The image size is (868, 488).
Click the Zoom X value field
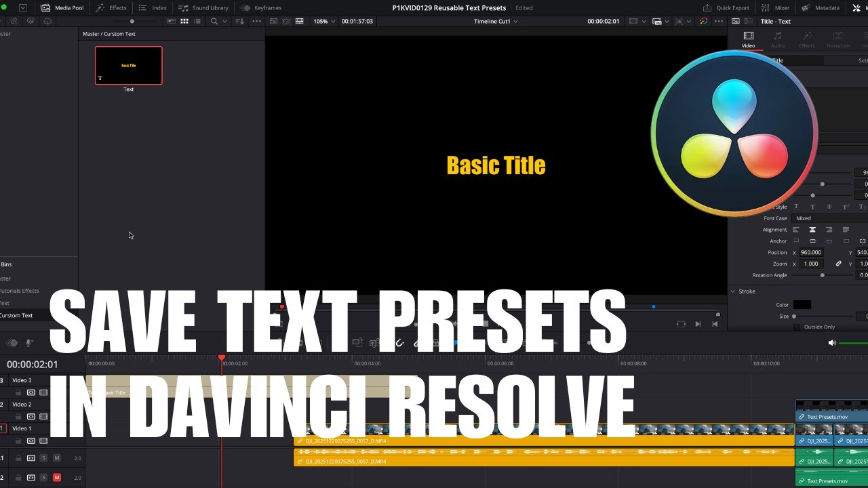(812, 264)
